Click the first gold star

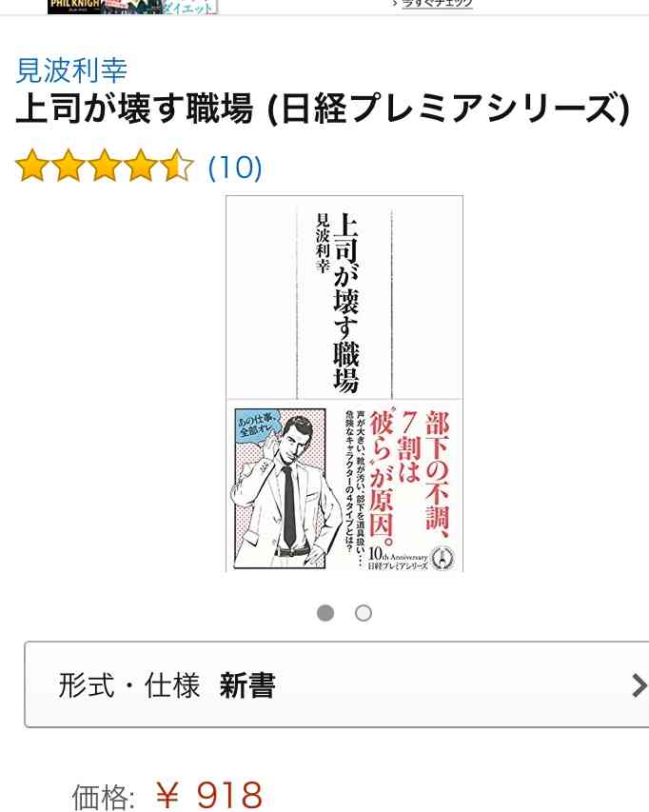[x=32, y=166]
